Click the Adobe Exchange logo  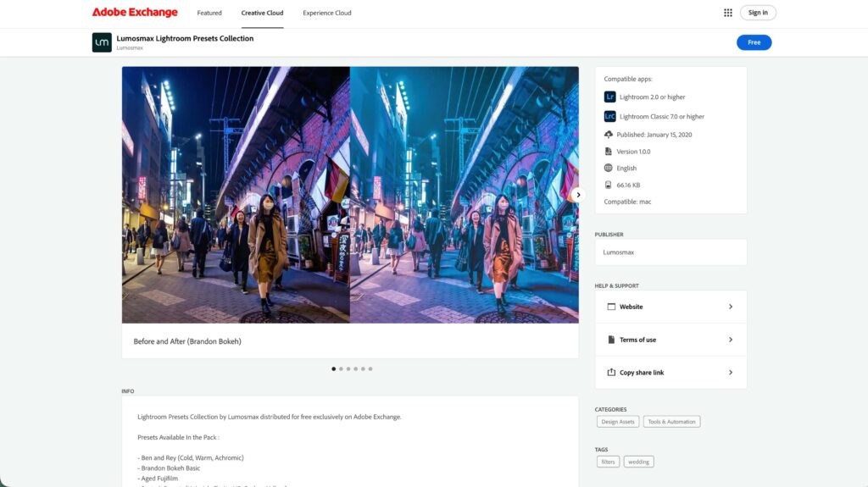tap(135, 12)
